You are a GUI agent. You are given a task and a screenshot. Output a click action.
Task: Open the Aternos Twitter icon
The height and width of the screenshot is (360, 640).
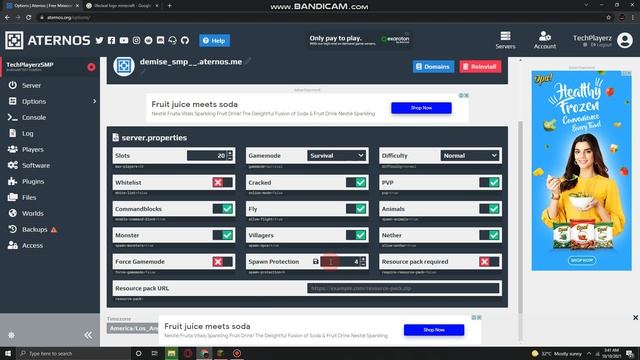99,40
